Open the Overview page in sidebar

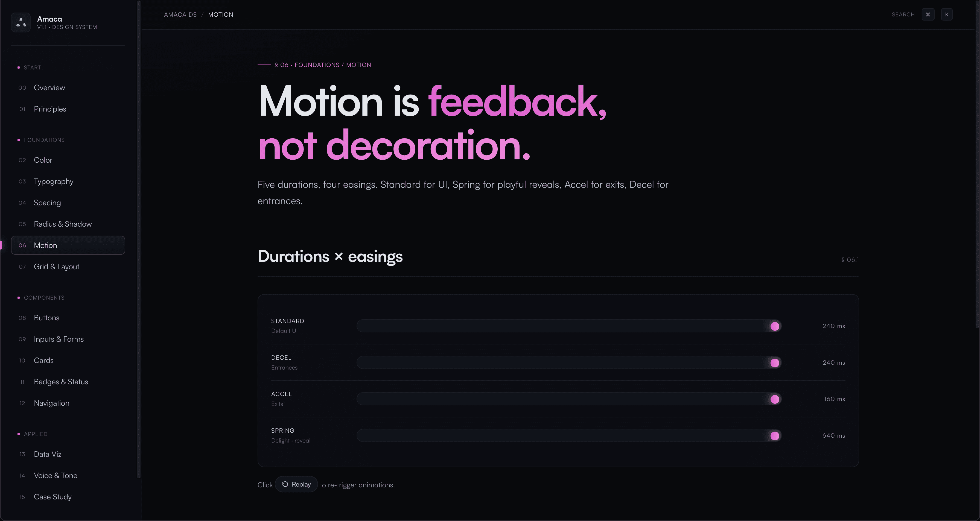(x=49, y=88)
